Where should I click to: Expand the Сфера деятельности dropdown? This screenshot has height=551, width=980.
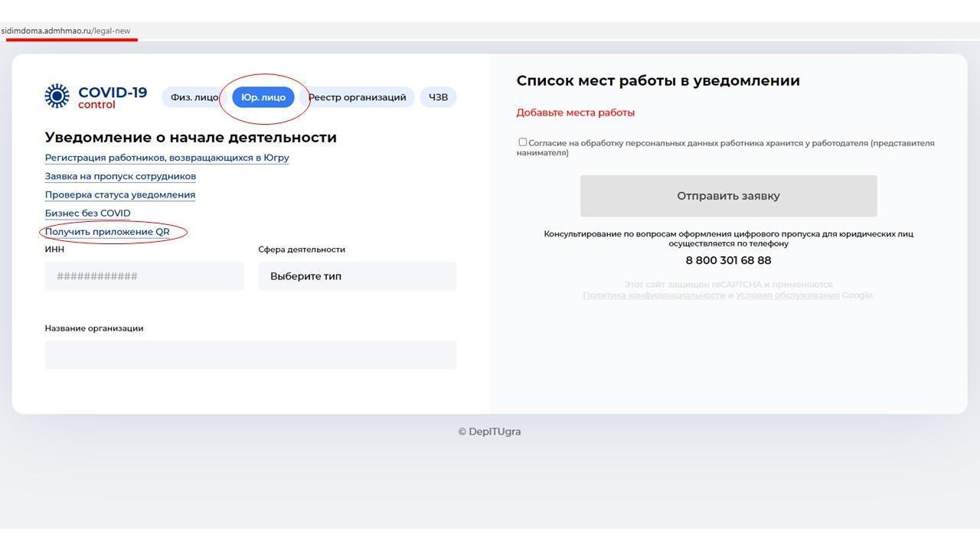tap(357, 276)
